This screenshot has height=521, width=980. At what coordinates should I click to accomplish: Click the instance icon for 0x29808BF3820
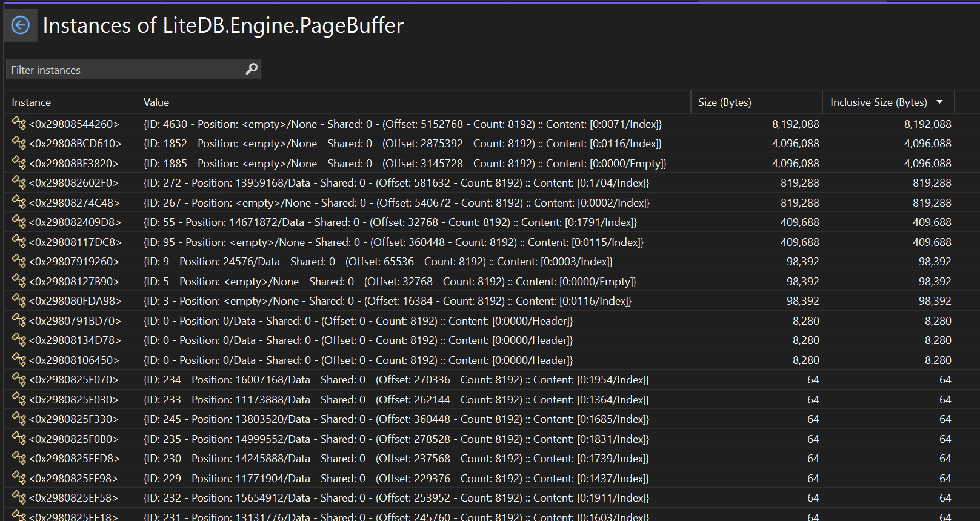(x=19, y=163)
